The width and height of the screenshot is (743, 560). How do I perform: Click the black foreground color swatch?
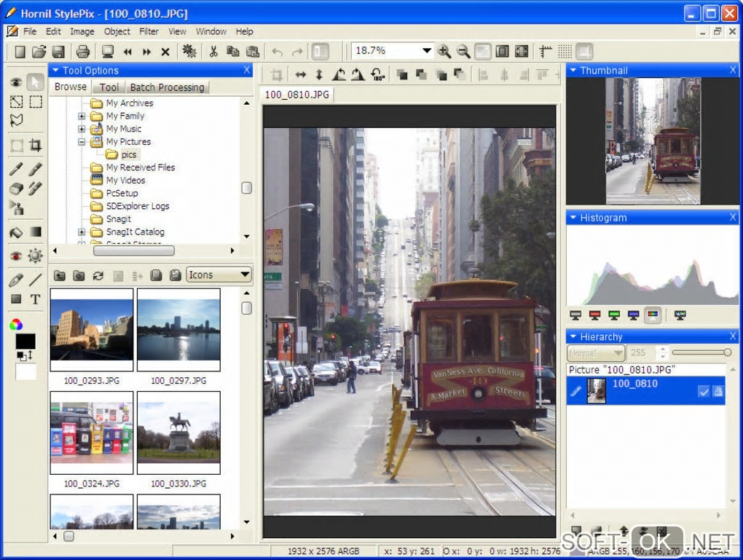coord(25,341)
